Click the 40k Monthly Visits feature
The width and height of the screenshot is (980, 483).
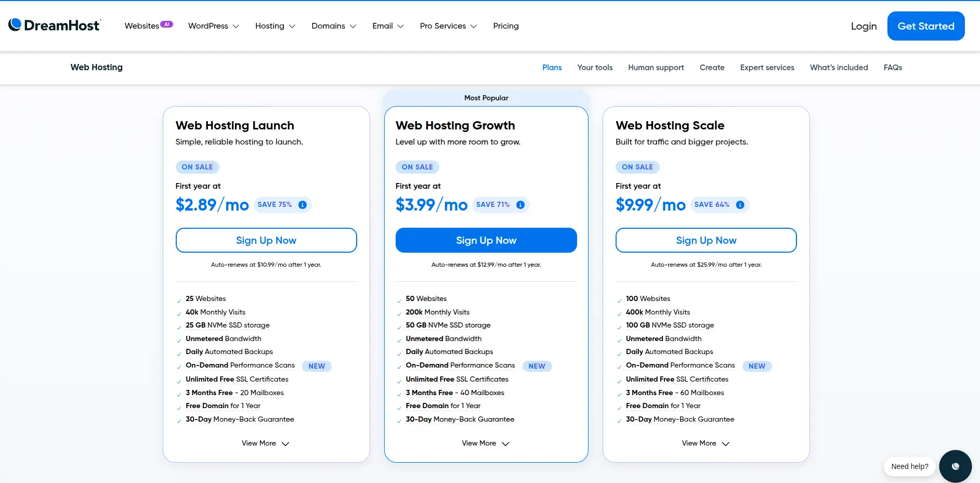tap(216, 312)
